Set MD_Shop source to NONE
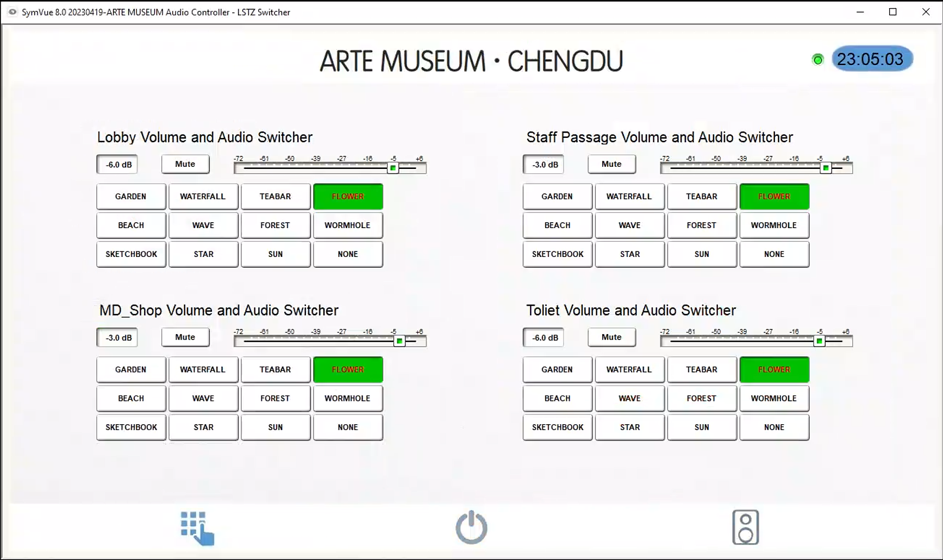Screen dimensions: 943x560 click(348, 427)
